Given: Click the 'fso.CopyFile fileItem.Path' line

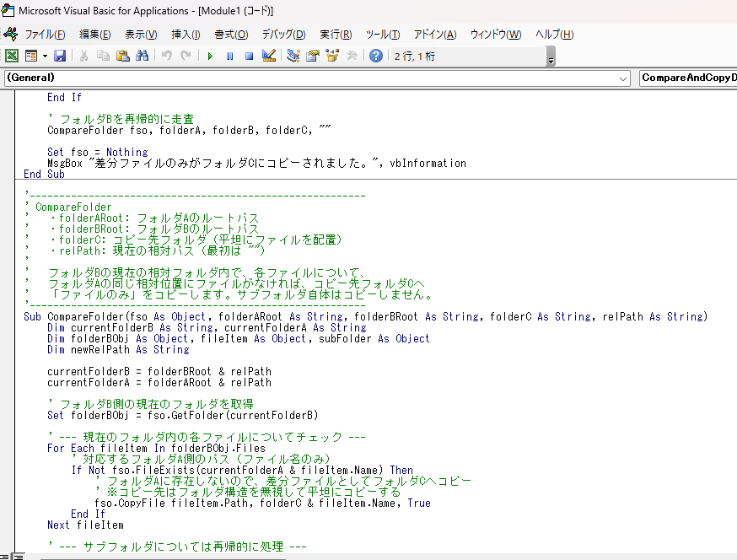Looking at the screenshot, I should click(x=262, y=503).
